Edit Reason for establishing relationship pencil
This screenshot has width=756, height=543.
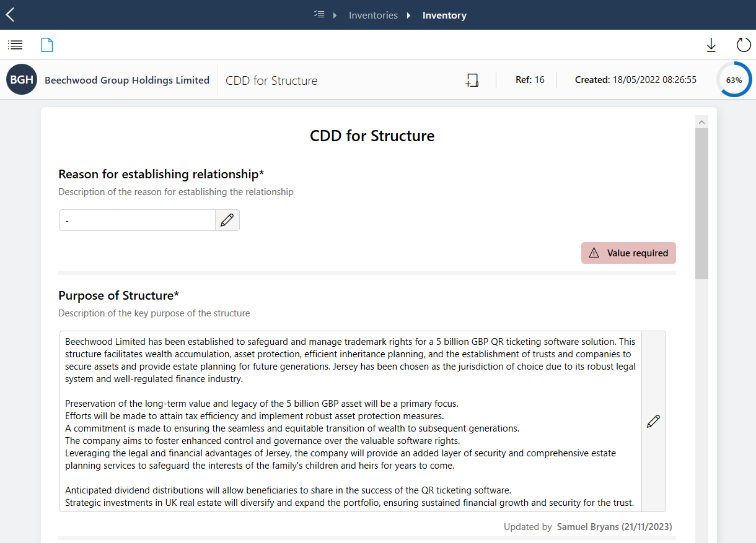click(227, 220)
